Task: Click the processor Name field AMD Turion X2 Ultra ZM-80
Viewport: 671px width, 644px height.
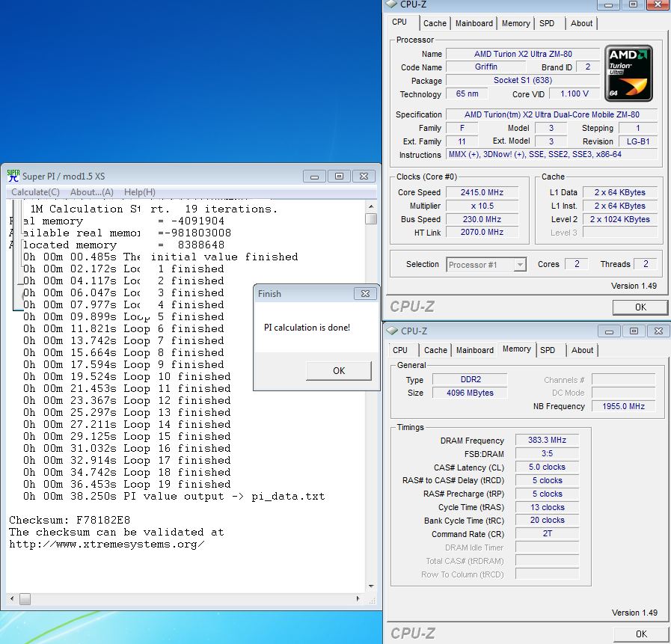Action: click(x=522, y=54)
